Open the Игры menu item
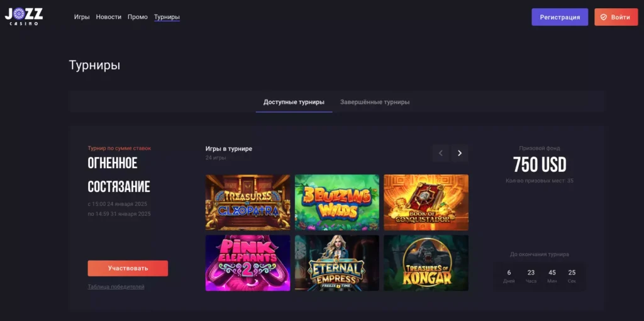The height and width of the screenshot is (321, 644). pos(82,17)
